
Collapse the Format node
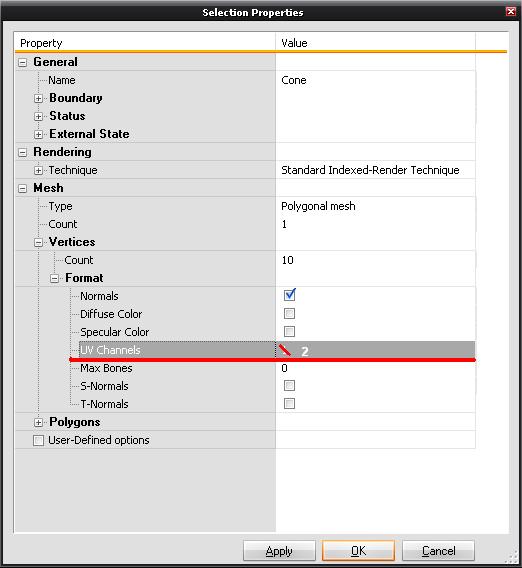(54, 279)
